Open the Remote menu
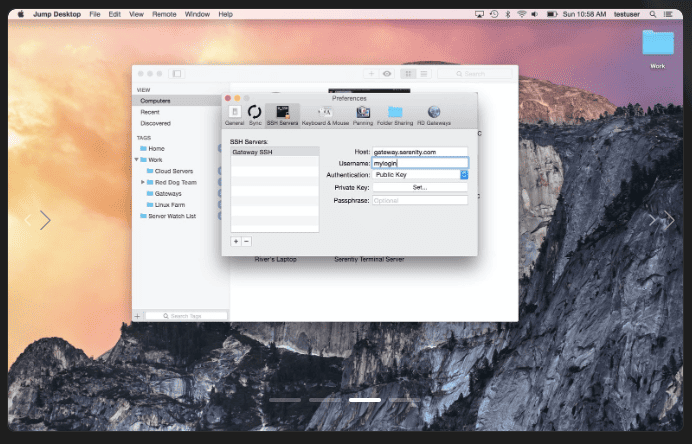This screenshot has height=444, width=692. click(x=164, y=14)
